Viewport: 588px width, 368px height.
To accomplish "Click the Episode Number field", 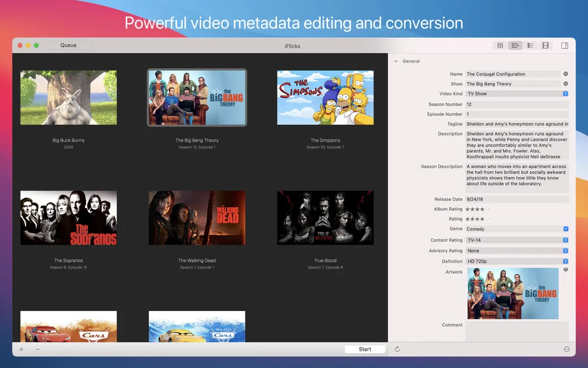I will pos(517,114).
